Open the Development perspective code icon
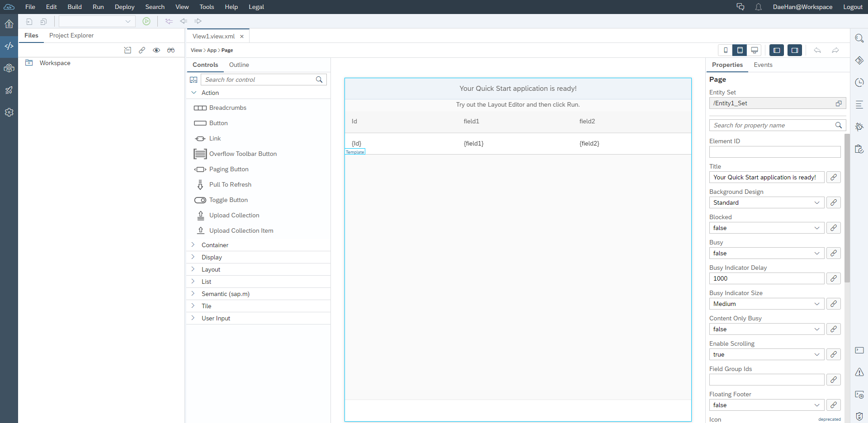Image resolution: width=868 pixels, height=423 pixels. coord(9,46)
